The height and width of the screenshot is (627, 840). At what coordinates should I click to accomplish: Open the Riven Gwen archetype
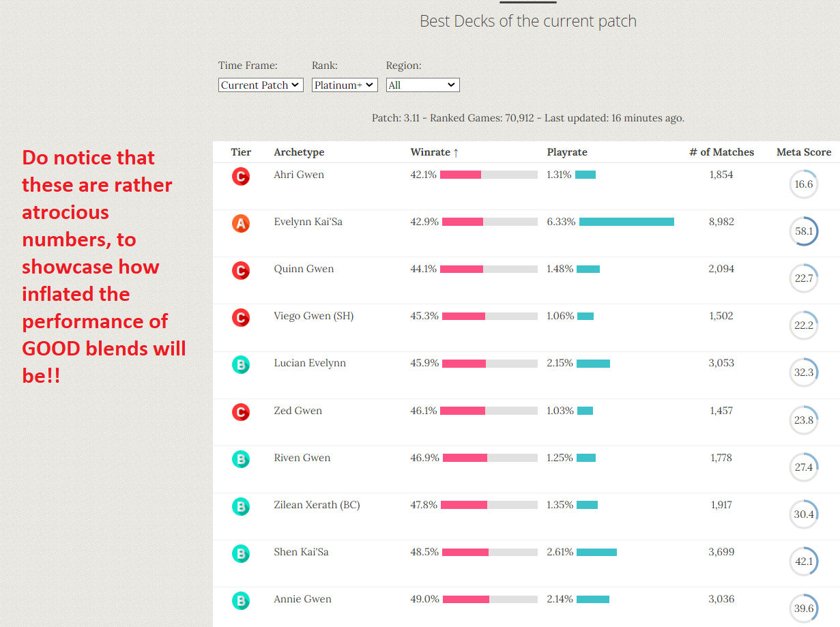pos(302,458)
